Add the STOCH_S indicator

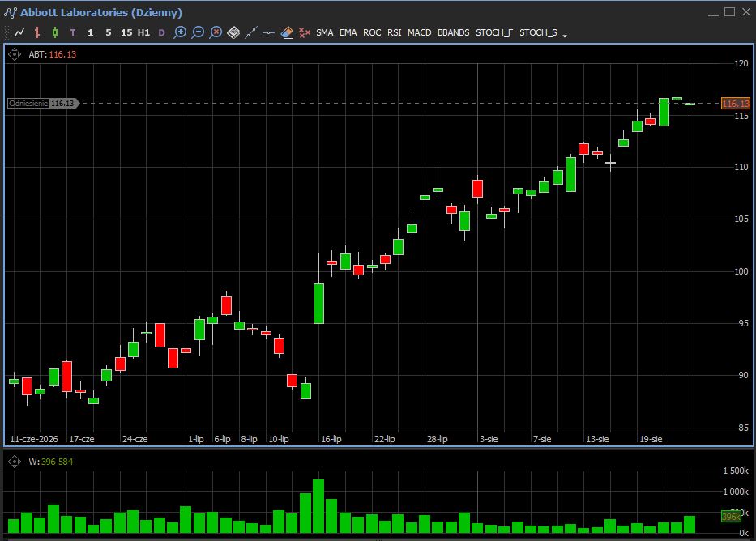tap(538, 32)
